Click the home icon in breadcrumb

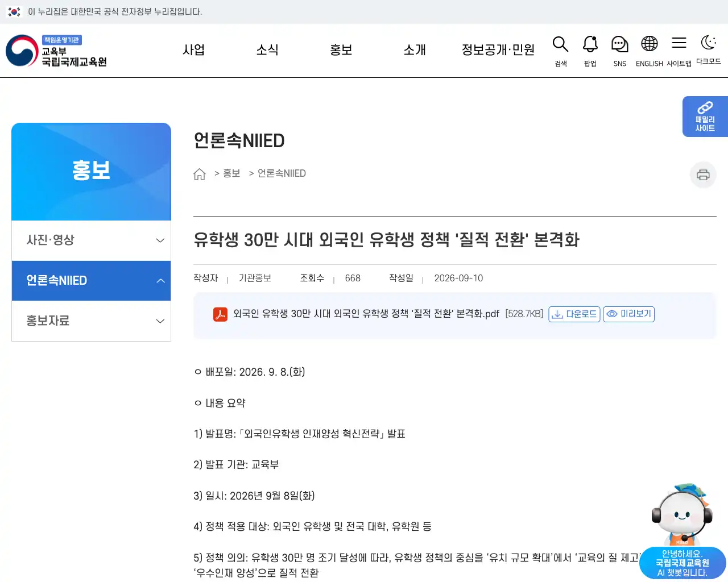(x=199, y=174)
